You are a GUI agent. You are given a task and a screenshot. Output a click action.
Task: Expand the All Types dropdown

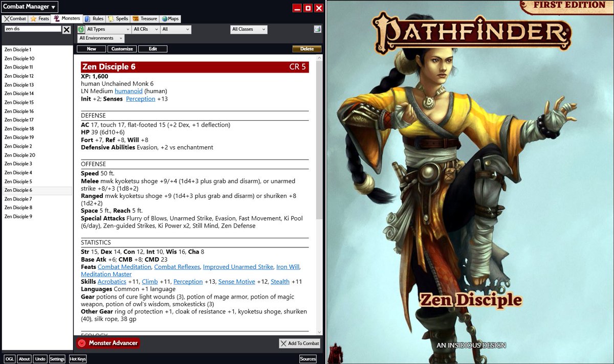(108, 30)
